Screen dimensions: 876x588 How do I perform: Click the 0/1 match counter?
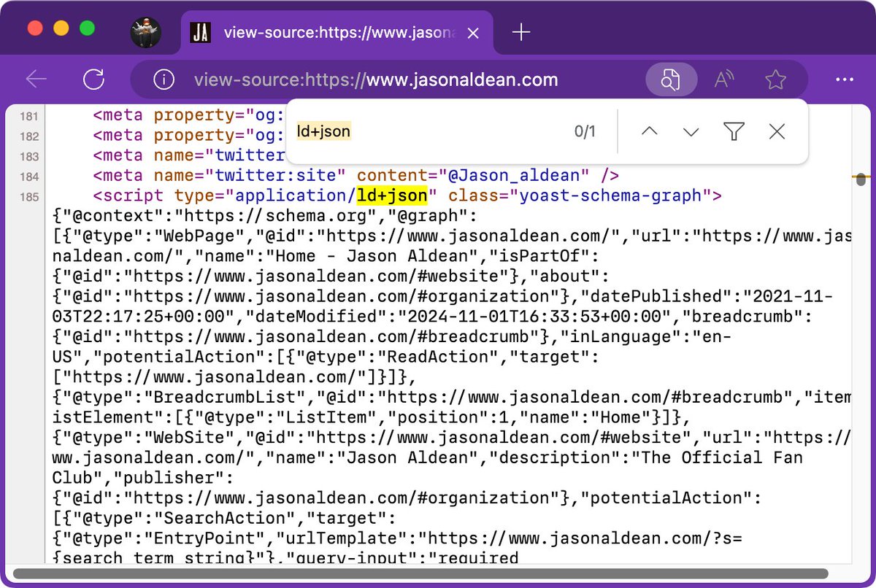585,131
